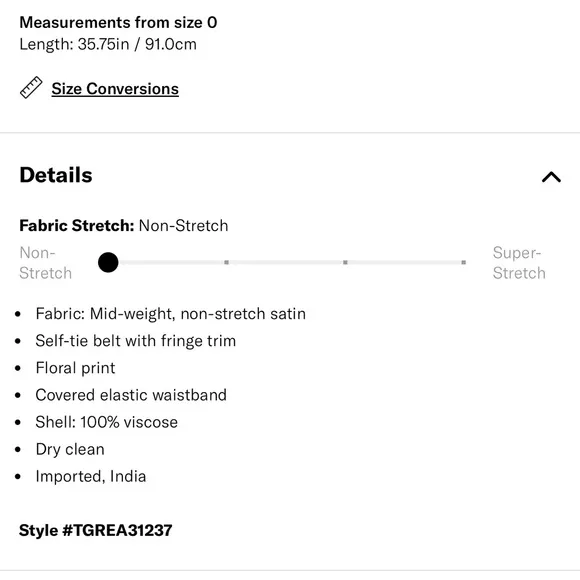The width and height of the screenshot is (580, 580).
Task: Click the Self-tie belt with fringe trim line
Action: pos(135,341)
